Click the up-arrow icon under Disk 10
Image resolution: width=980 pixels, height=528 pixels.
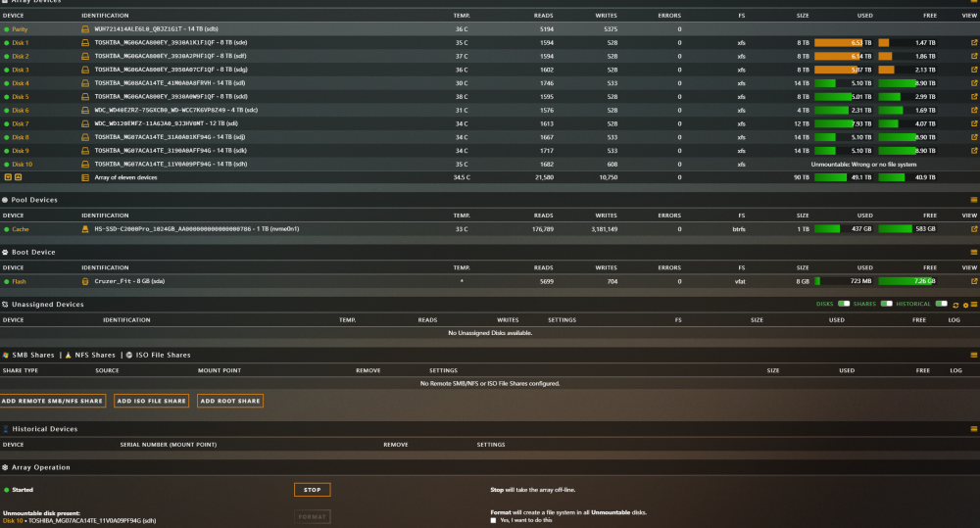pos(18,177)
